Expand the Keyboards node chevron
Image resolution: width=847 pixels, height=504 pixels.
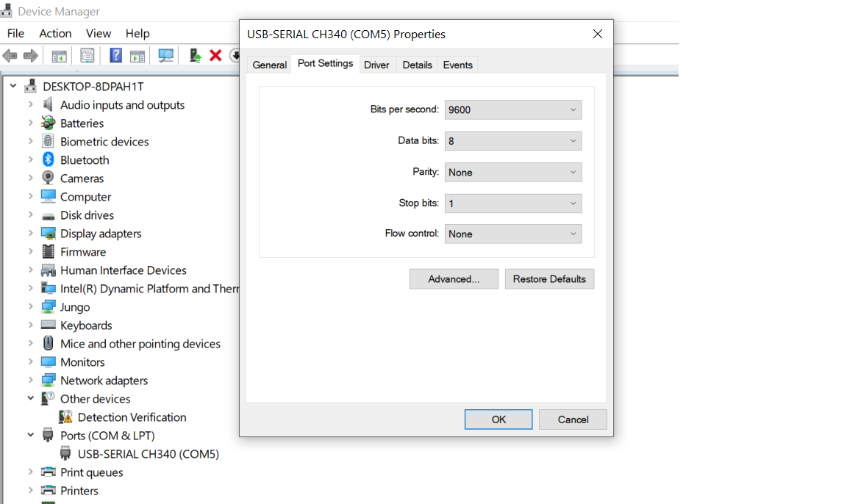coord(31,325)
